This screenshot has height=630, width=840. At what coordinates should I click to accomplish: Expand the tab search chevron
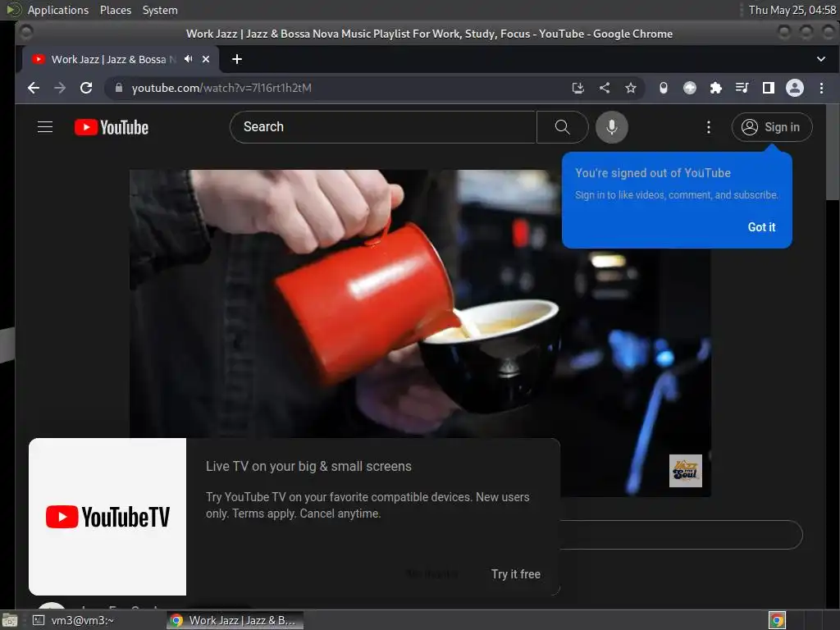(820, 59)
